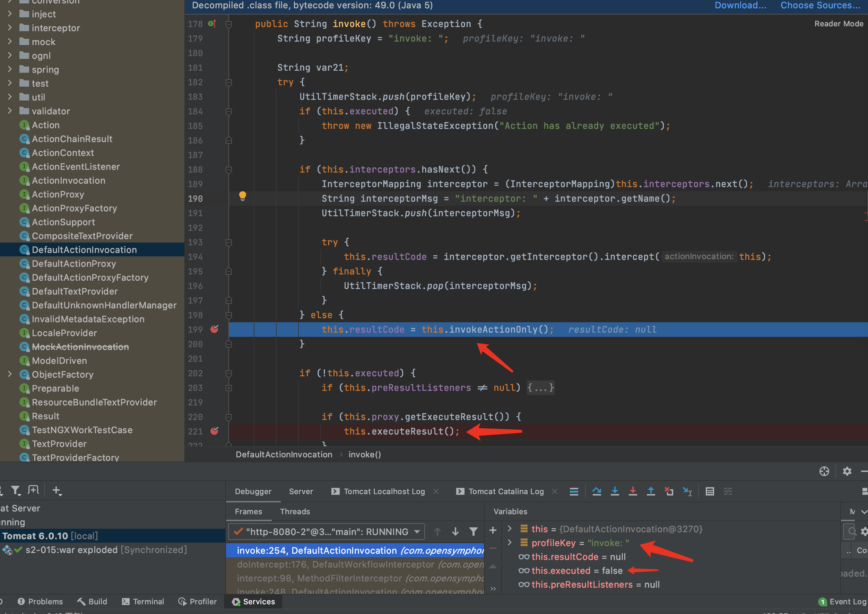Click Show Execution Point icon in debugger toolbar
The height and width of the screenshot is (614, 868).
pyautogui.click(x=574, y=491)
